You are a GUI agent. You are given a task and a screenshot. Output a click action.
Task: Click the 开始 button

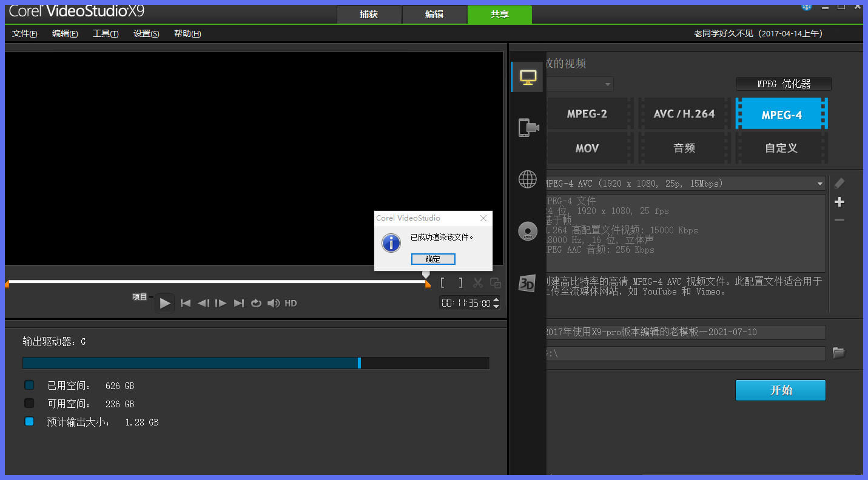click(781, 390)
